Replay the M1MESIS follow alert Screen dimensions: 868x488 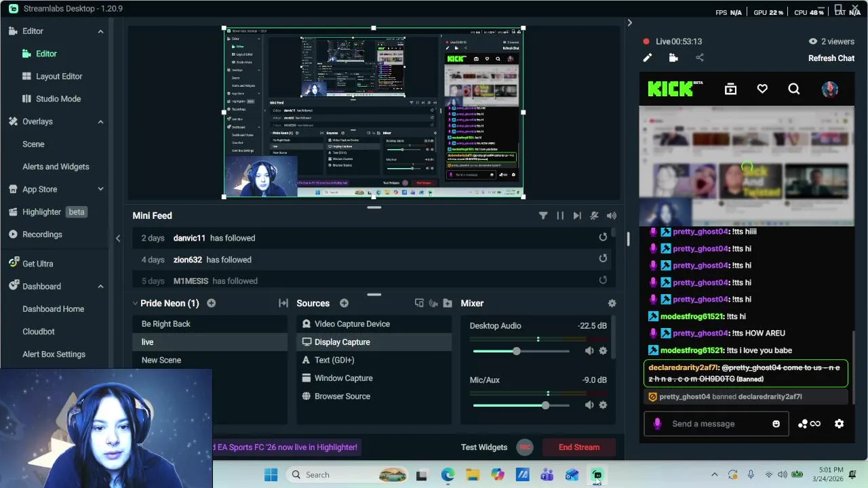603,280
